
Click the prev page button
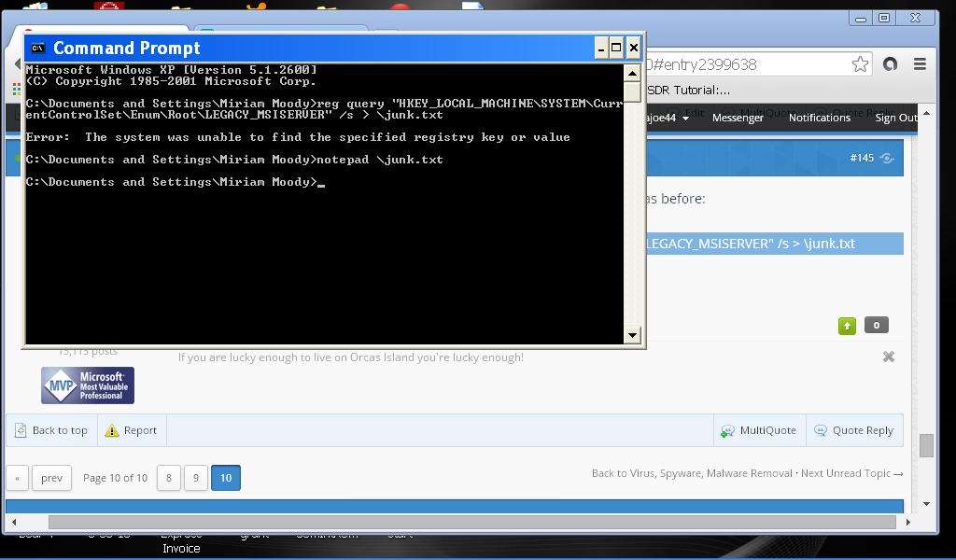point(52,478)
